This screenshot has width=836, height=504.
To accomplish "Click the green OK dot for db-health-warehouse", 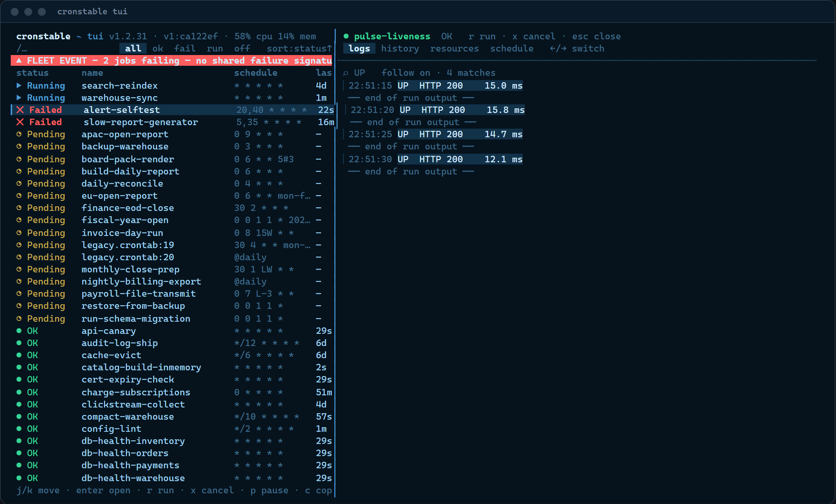I will [x=19, y=478].
